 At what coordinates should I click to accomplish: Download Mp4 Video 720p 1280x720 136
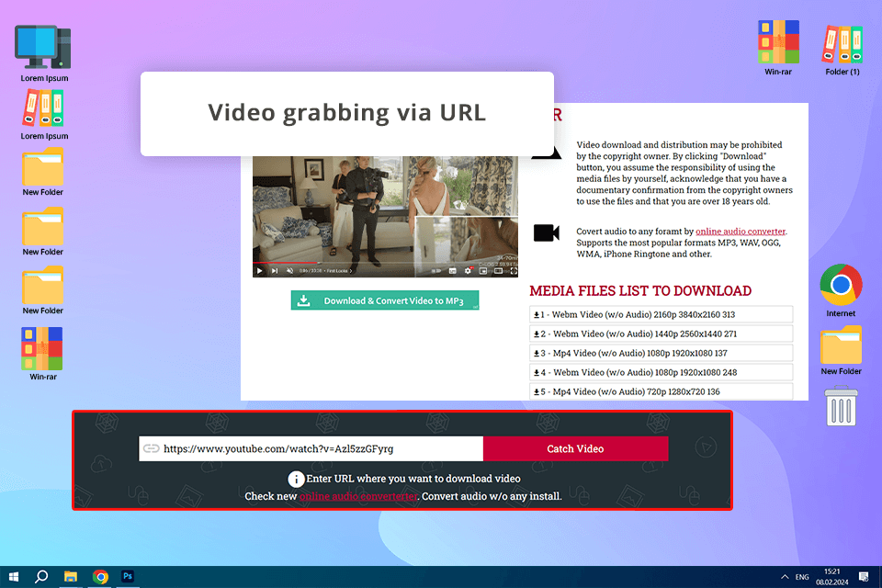pos(661,391)
